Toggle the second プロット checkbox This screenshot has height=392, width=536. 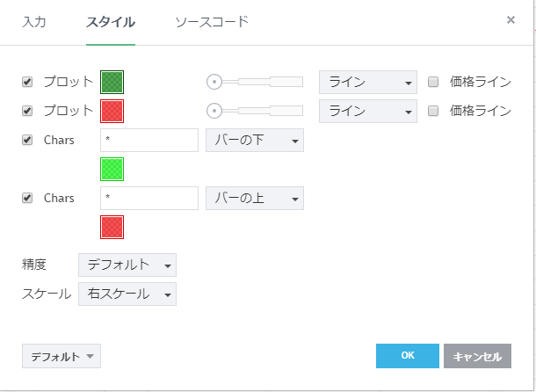tap(27, 111)
